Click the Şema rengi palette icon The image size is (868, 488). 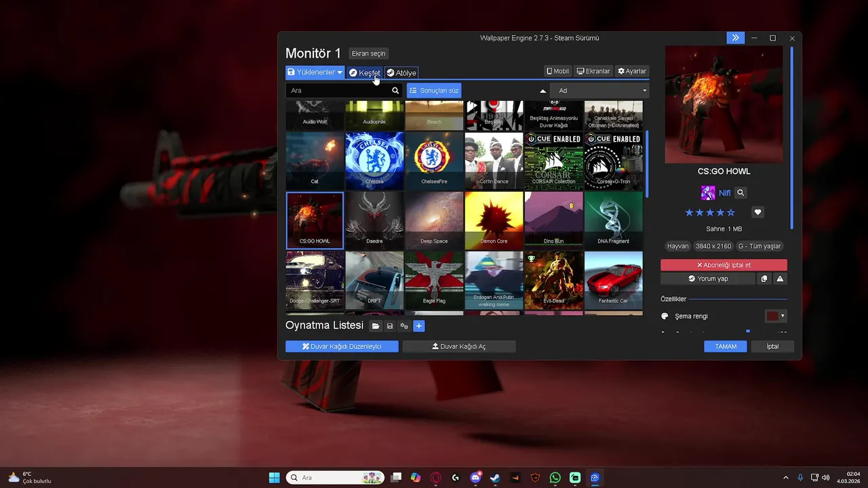(x=665, y=317)
